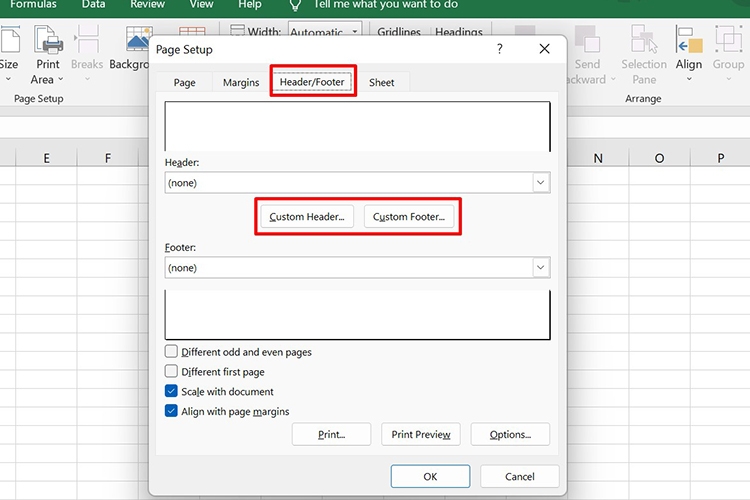The image size is (750, 500).
Task: Select column O header
Action: (659, 158)
